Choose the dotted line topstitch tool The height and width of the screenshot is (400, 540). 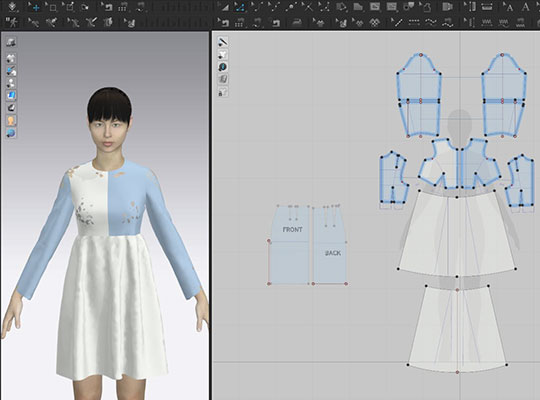pos(414,23)
